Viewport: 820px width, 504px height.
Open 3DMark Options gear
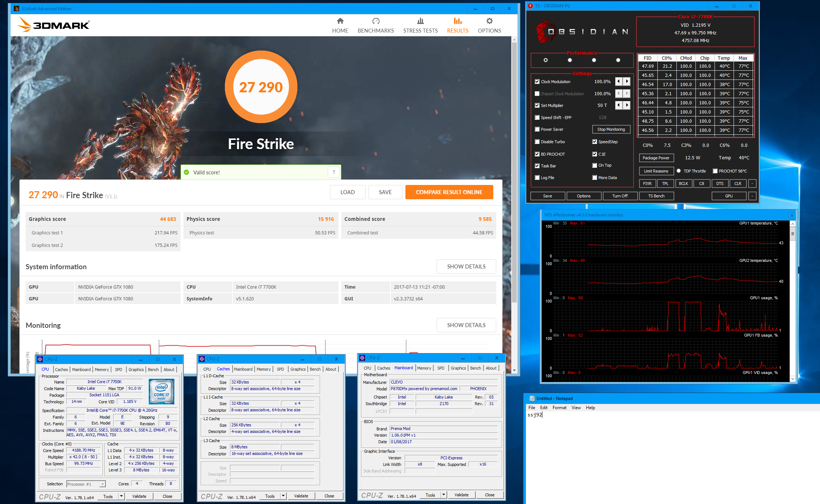(489, 21)
